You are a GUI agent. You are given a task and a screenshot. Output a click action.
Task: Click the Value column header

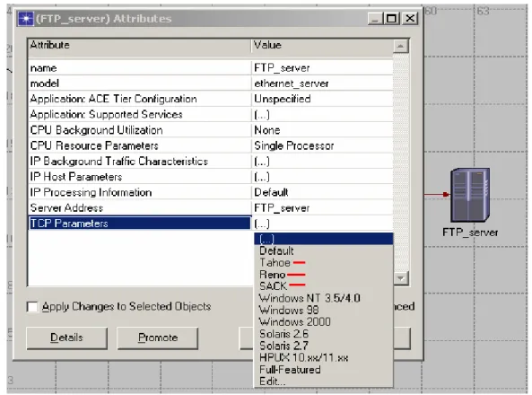[322, 46]
